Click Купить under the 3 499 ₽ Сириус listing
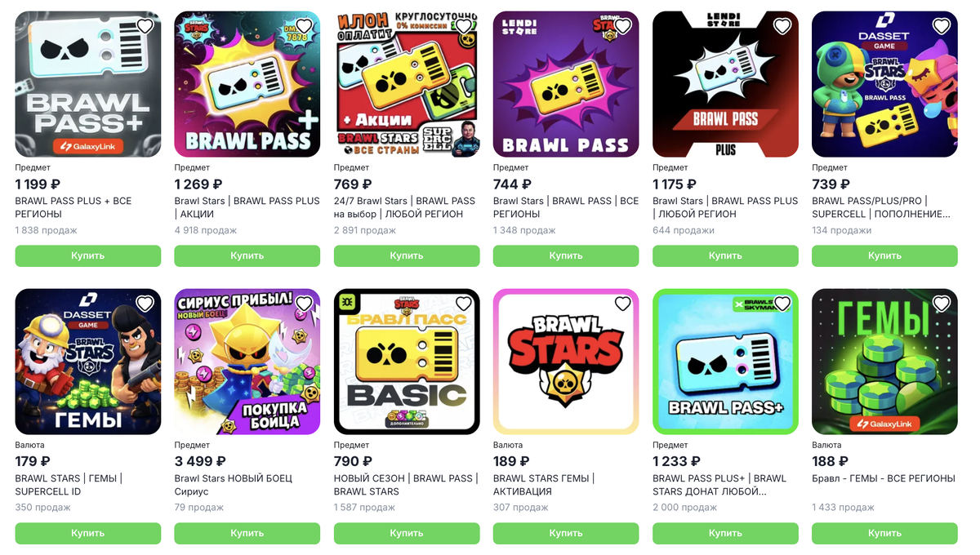Screen dimensions: 980x555 coord(247,533)
